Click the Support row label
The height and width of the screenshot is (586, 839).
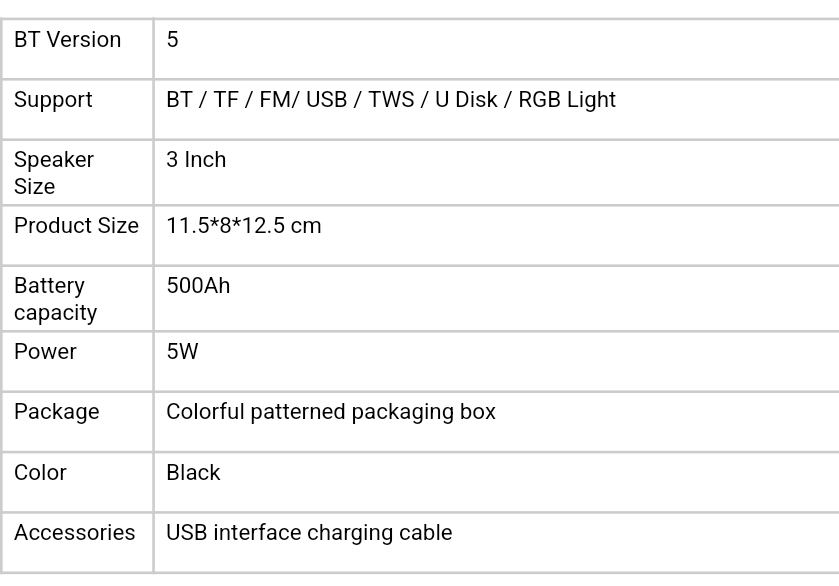point(53,100)
